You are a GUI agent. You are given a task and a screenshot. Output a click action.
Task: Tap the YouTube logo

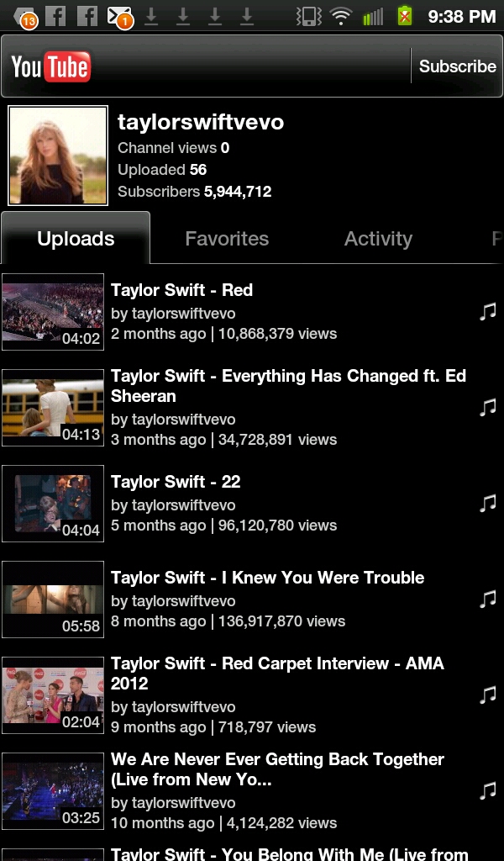(x=50, y=66)
